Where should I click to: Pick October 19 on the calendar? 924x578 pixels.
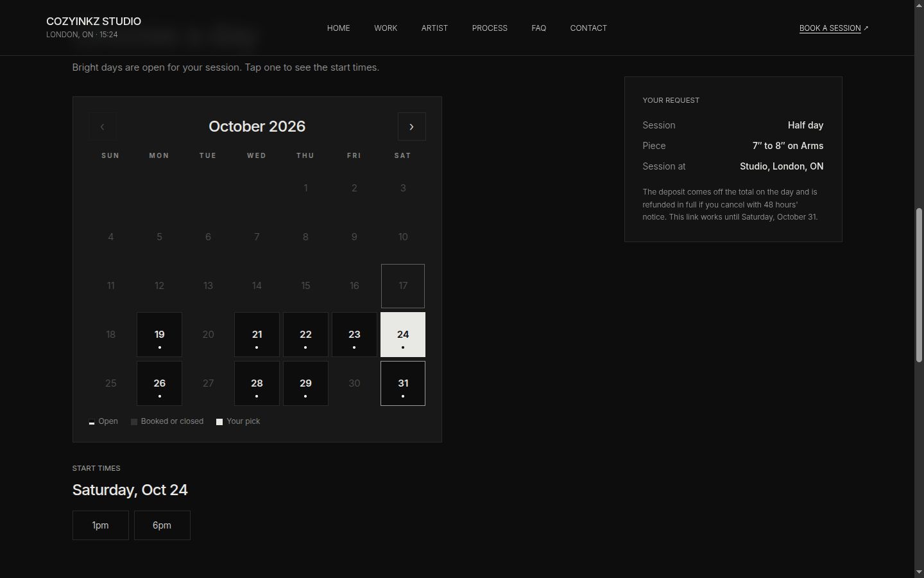(159, 335)
